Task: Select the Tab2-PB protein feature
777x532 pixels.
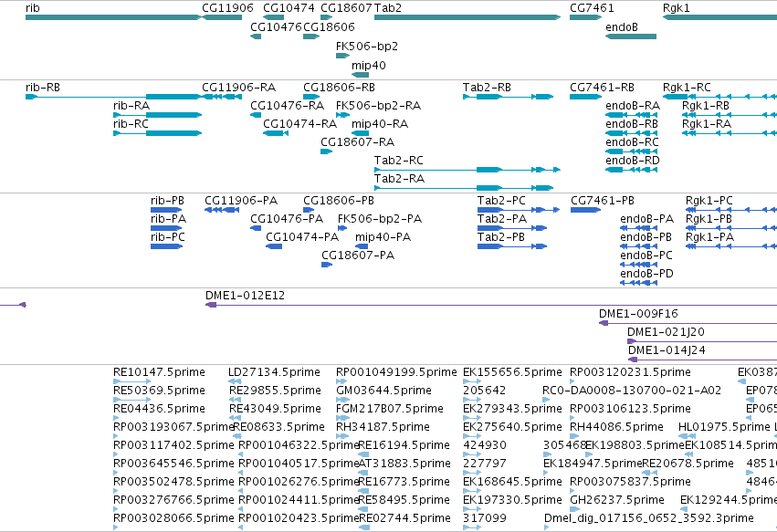Action: 512,246
